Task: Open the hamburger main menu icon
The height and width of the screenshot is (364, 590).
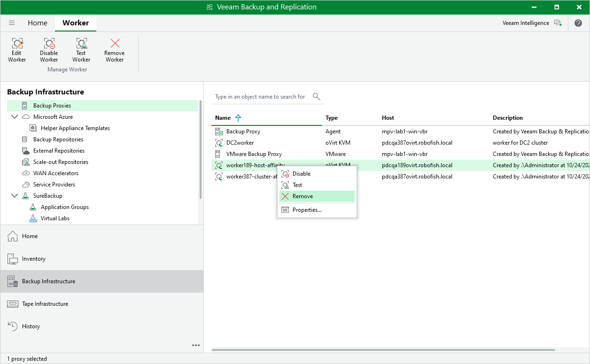Action: tap(12, 23)
